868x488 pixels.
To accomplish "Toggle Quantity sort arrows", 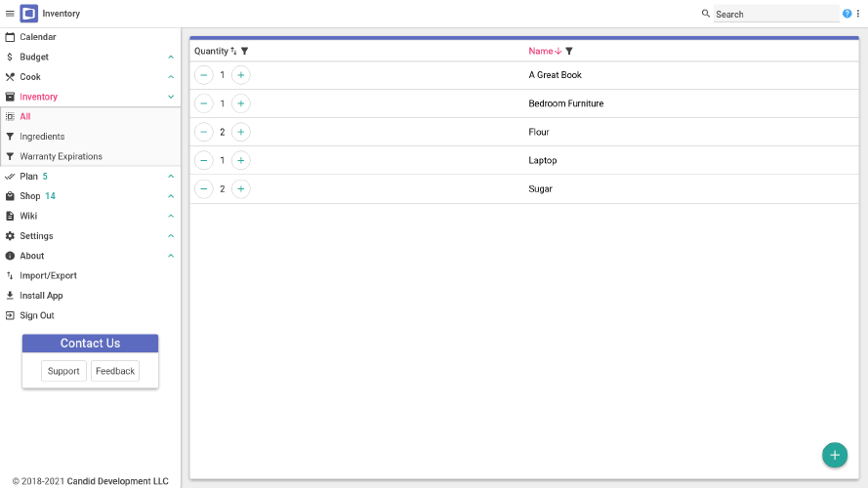I will pos(233,51).
